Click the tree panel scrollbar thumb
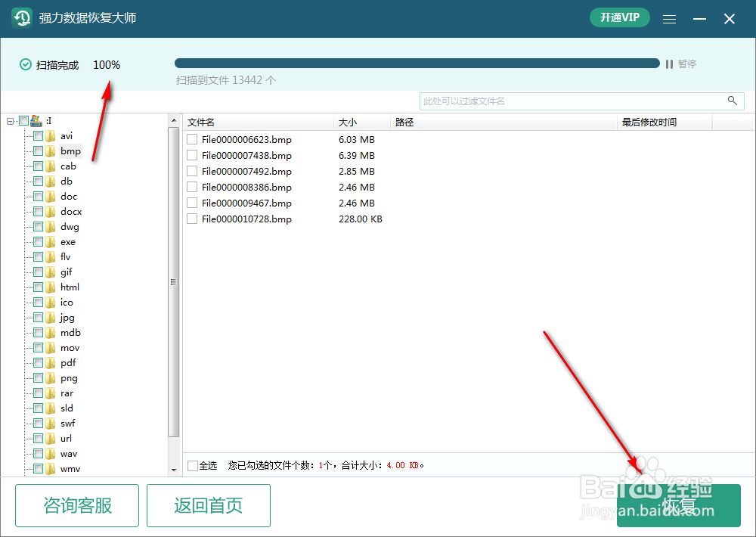The height and width of the screenshot is (537, 756). pyautogui.click(x=174, y=282)
